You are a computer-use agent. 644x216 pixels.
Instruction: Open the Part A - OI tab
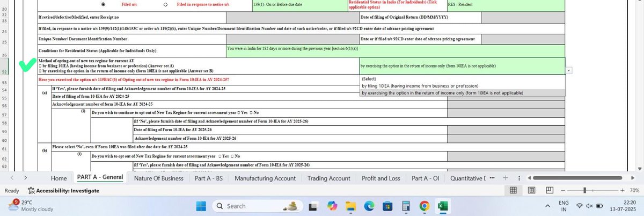click(426, 178)
